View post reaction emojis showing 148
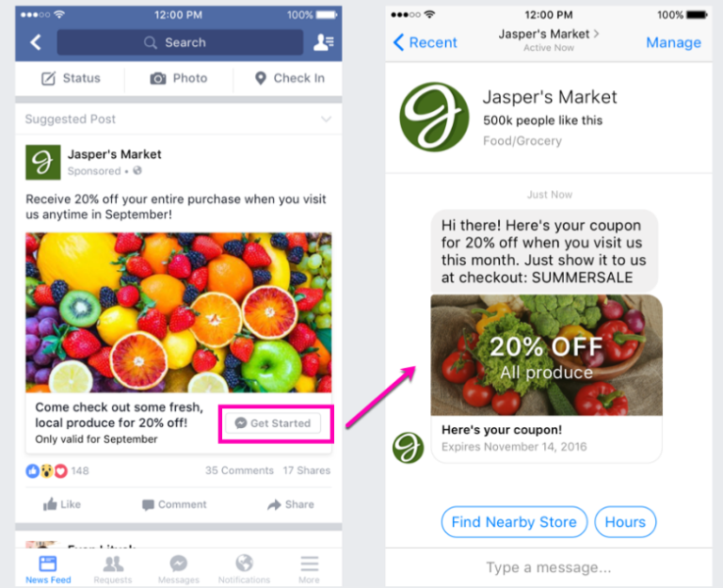723x588 pixels. pos(46,471)
